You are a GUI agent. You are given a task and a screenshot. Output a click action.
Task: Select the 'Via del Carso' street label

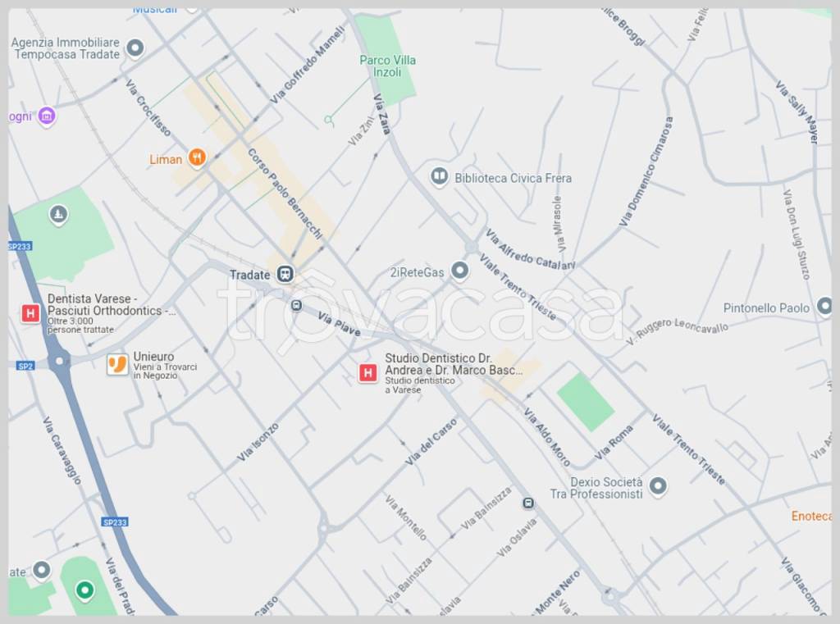431,441
